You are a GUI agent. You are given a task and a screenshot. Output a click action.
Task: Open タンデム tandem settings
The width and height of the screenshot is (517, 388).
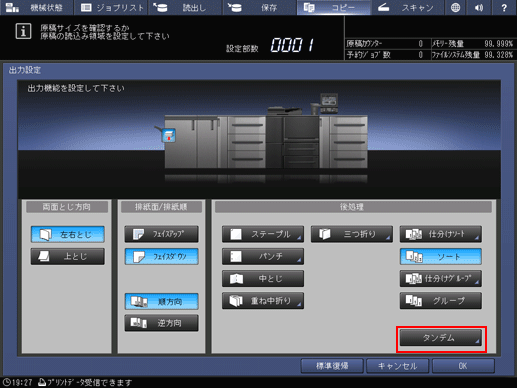click(441, 338)
